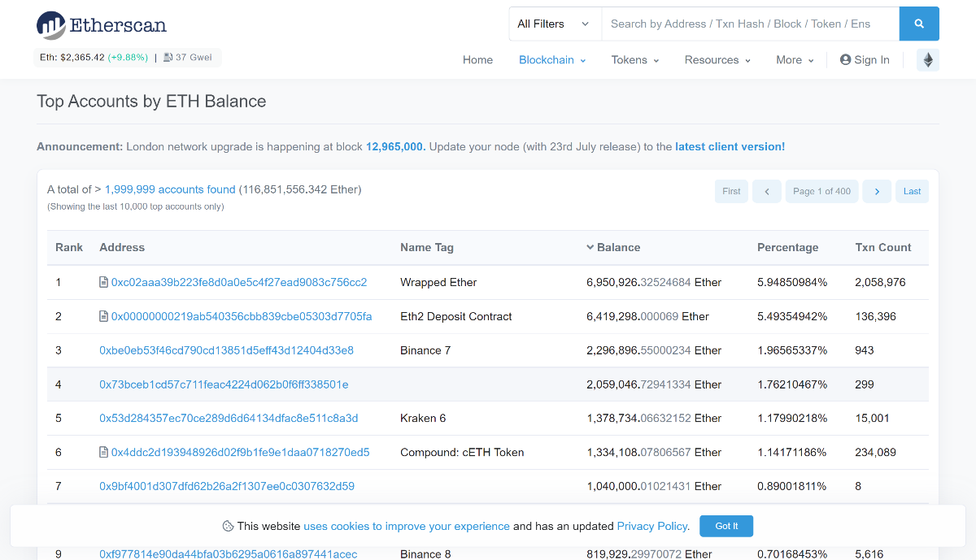
Task: Open Kraken 6 address 0x53d284357ec7
Action: coord(229,419)
